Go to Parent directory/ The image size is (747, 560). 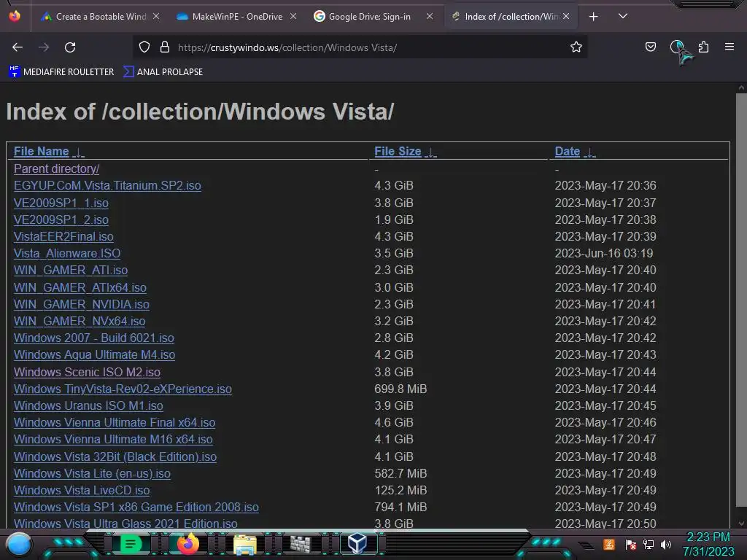click(56, 169)
